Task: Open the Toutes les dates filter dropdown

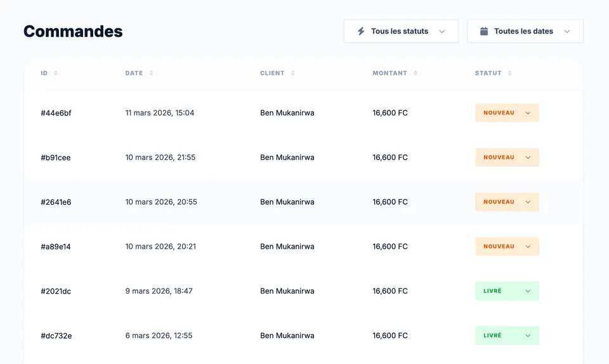Action: [525, 31]
